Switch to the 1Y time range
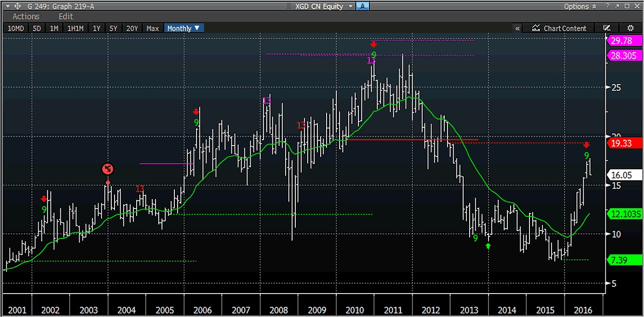The width and height of the screenshot is (644, 317). pos(97,28)
